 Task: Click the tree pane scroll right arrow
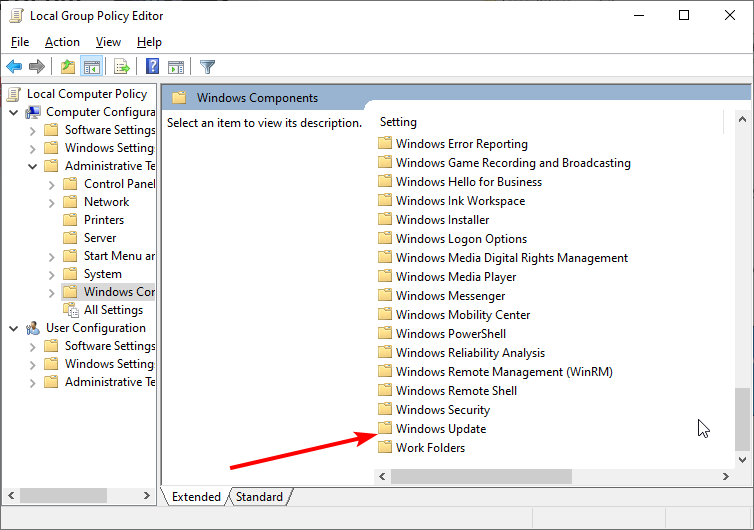[x=147, y=495]
